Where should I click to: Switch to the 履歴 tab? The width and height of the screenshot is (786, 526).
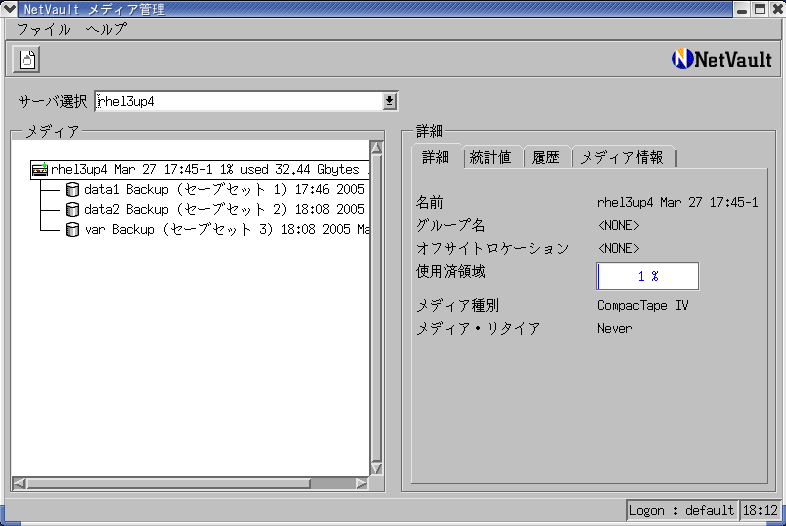[546, 157]
